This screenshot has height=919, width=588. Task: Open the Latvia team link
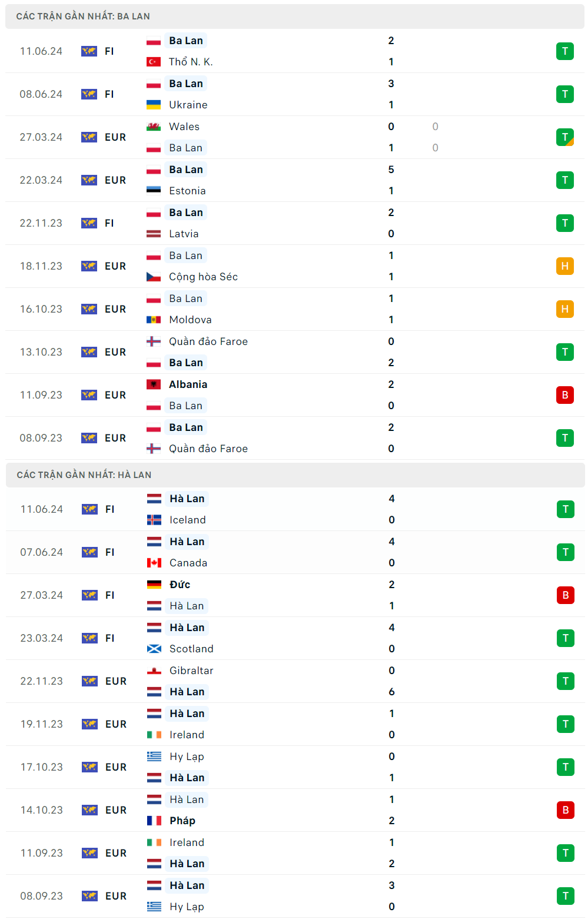click(184, 234)
